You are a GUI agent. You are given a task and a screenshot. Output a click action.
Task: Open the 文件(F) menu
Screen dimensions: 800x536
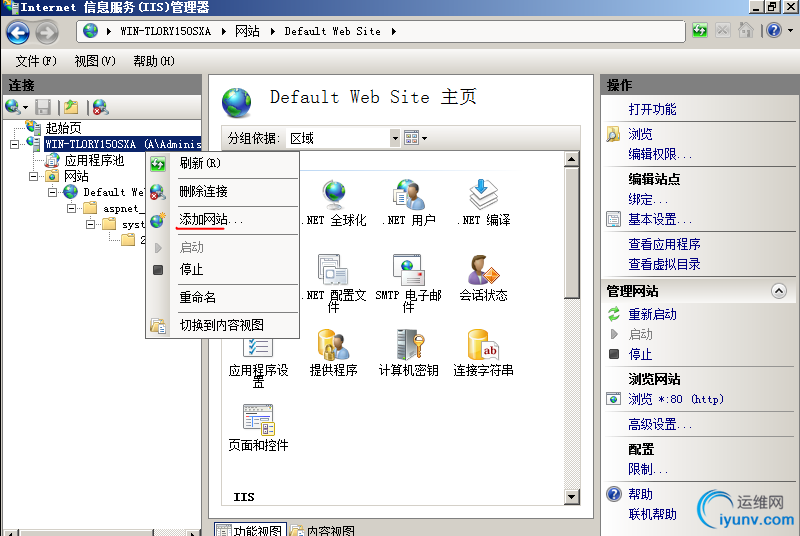36,61
